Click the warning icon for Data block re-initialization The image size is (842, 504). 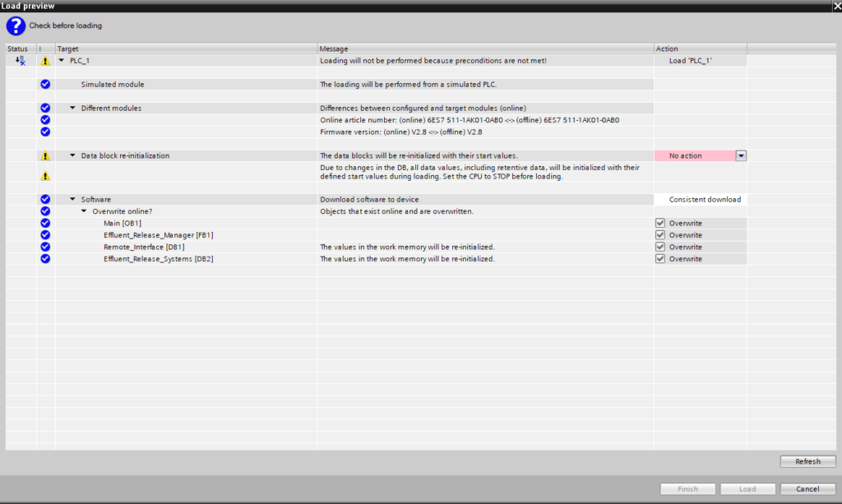pyautogui.click(x=45, y=155)
